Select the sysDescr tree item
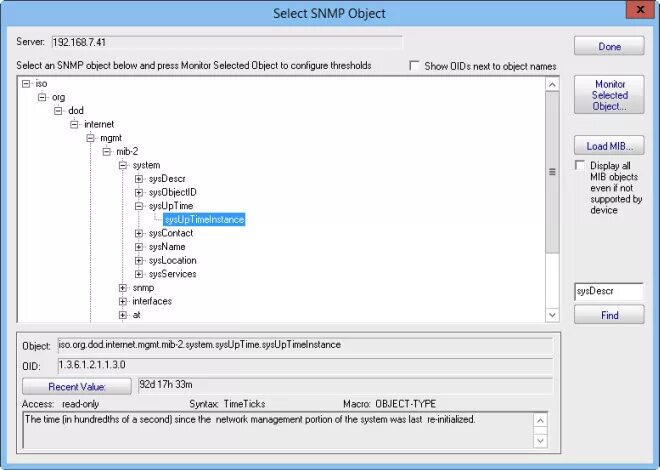This screenshot has width=660, height=470. tap(167, 179)
